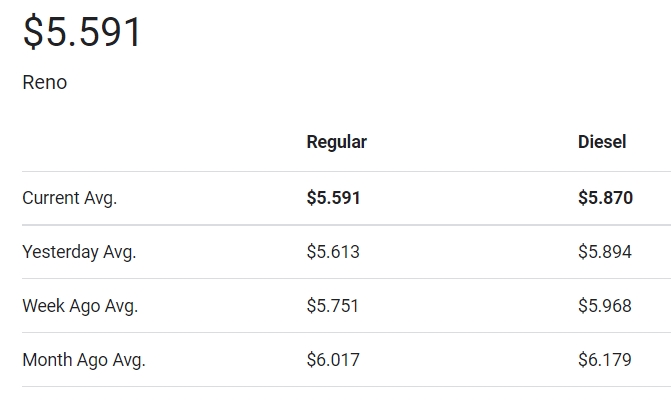Click week-ago Regular price $5.751
The image size is (671, 401).
tap(333, 306)
